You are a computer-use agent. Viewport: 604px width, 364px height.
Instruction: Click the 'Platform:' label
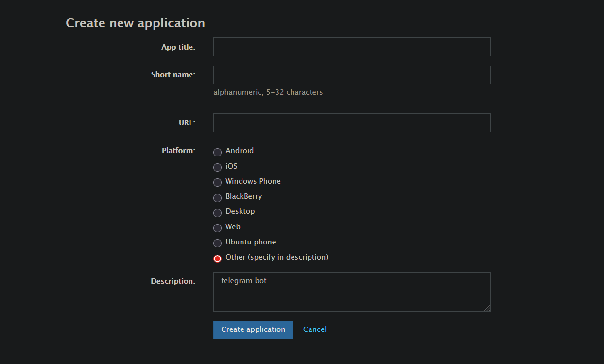pyautogui.click(x=178, y=151)
